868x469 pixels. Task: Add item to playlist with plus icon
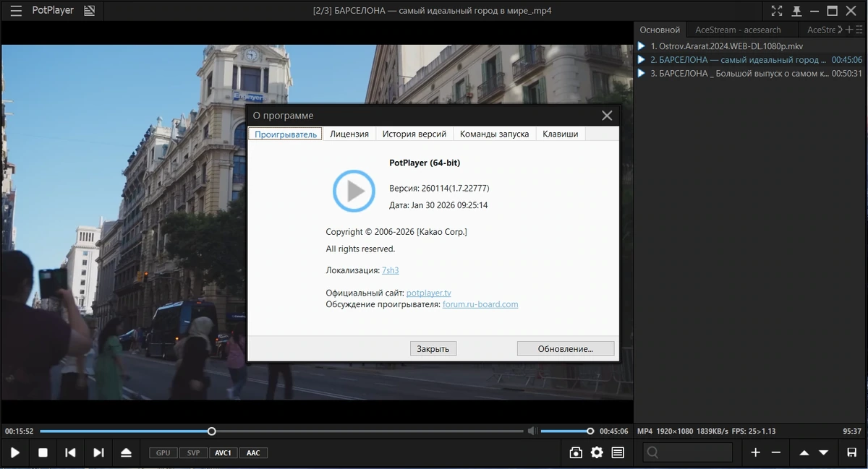pyautogui.click(x=755, y=452)
